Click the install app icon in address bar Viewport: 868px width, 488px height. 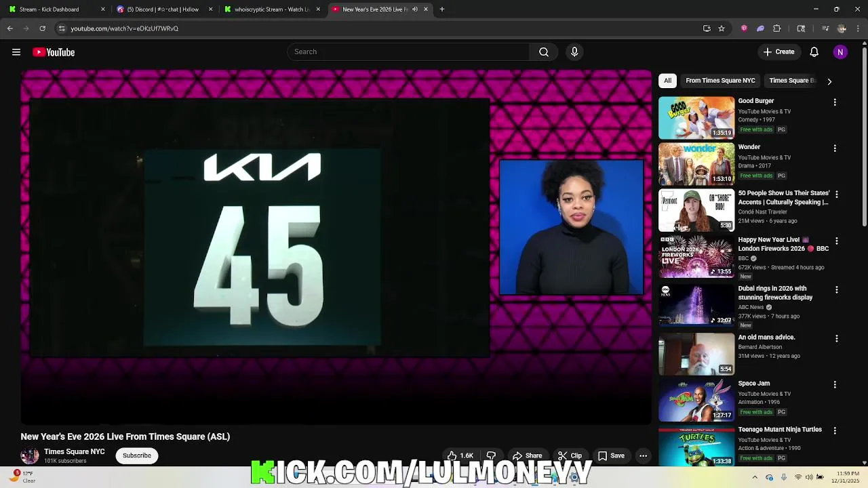point(707,28)
